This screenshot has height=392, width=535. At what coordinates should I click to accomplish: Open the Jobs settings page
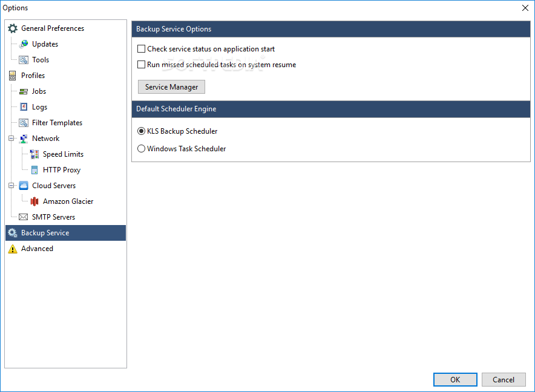[39, 91]
